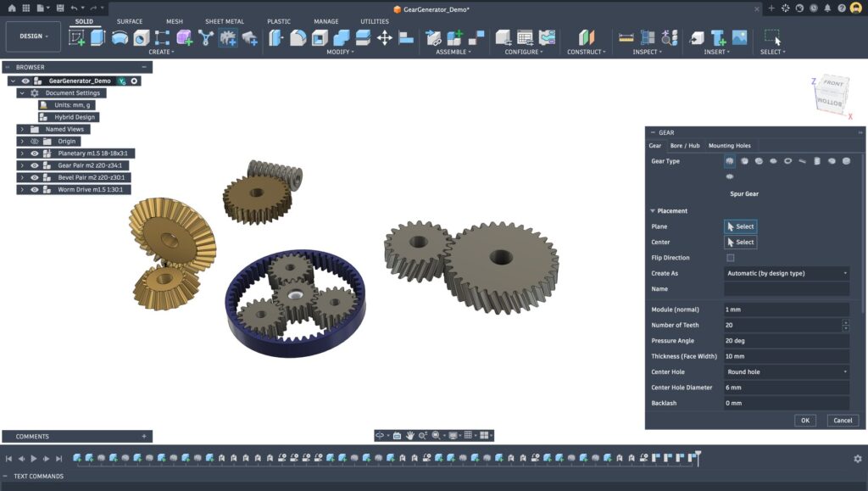
Task: Select the Shell tool icon
Action: coord(320,37)
